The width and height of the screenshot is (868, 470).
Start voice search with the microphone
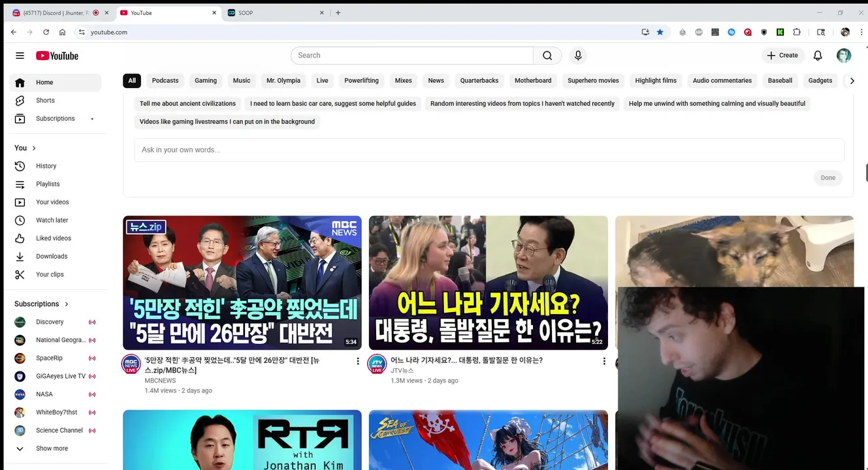click(578, 55)
